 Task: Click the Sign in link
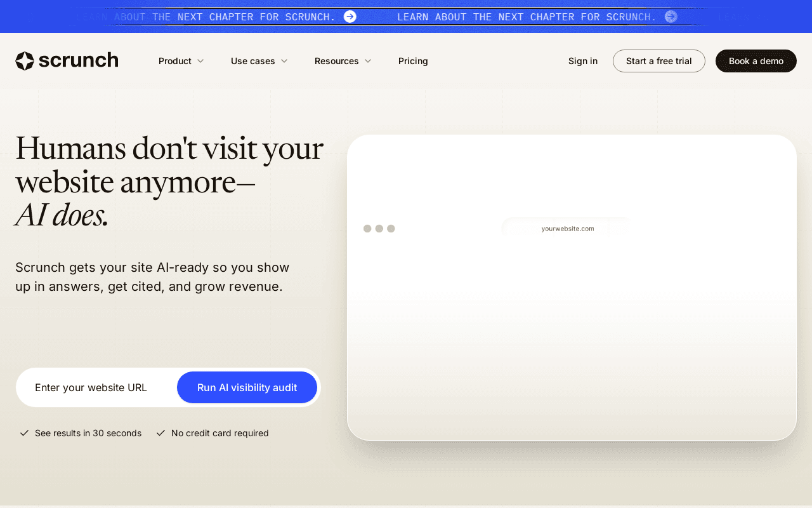click(583, 61)
